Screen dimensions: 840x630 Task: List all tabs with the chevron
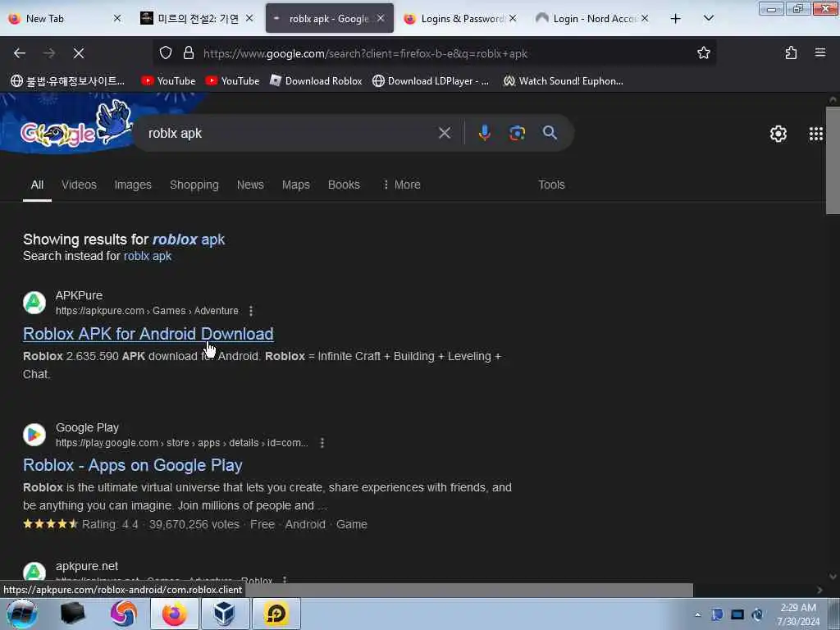(x=708, y=19)
